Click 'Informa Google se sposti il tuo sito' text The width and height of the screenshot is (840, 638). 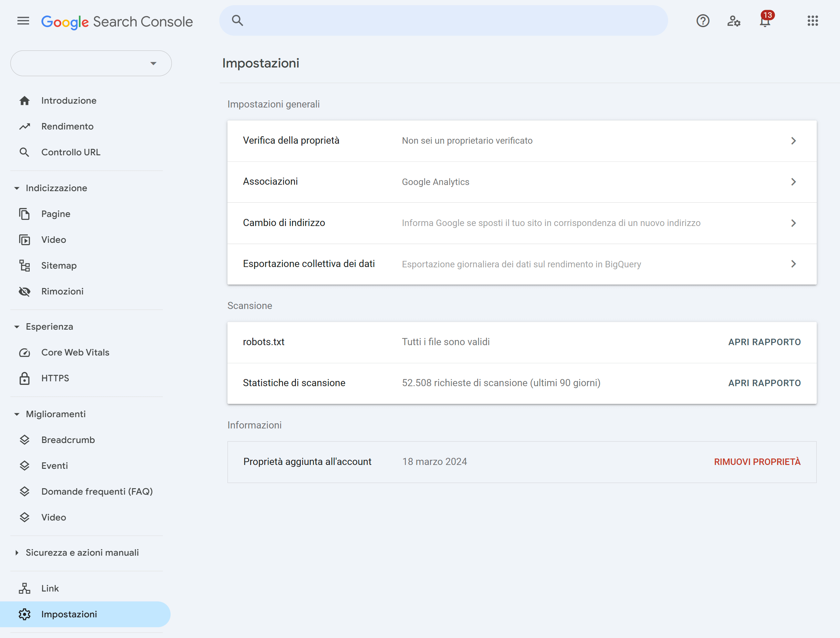coord(551,223)
